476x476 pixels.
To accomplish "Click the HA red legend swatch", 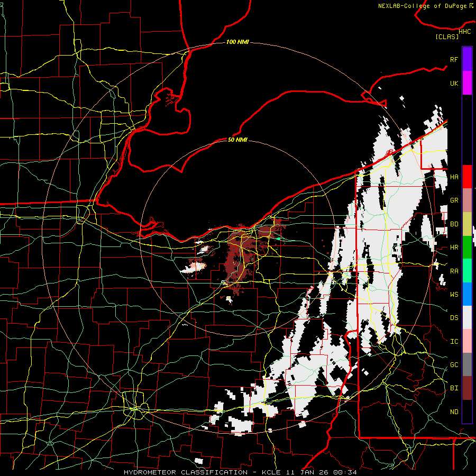I will click(467, 177).
